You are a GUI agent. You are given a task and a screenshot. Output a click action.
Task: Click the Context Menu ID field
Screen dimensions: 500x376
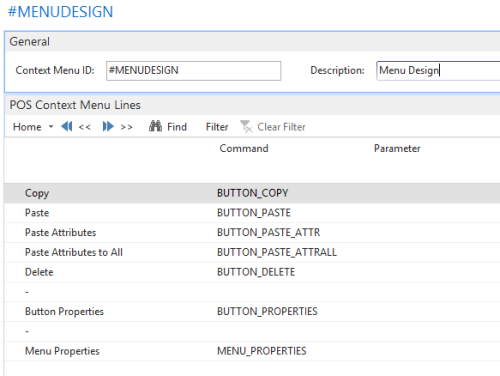193,71
